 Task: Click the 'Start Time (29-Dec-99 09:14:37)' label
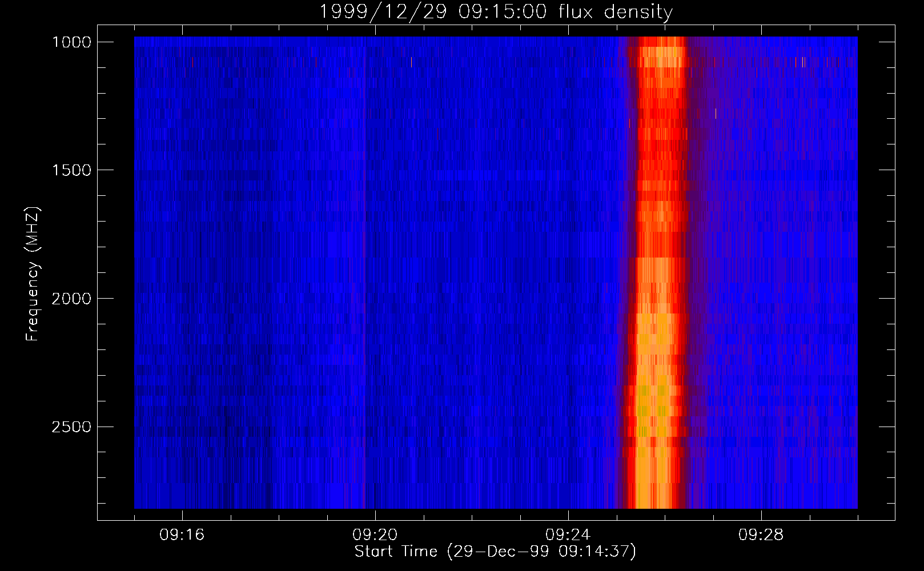coord(495,552)
